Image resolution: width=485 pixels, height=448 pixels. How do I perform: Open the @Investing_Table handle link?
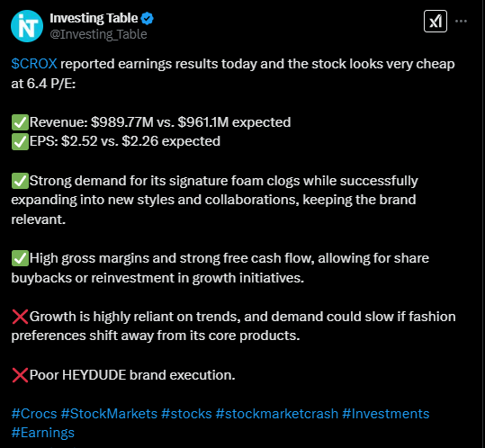point(98,34)
